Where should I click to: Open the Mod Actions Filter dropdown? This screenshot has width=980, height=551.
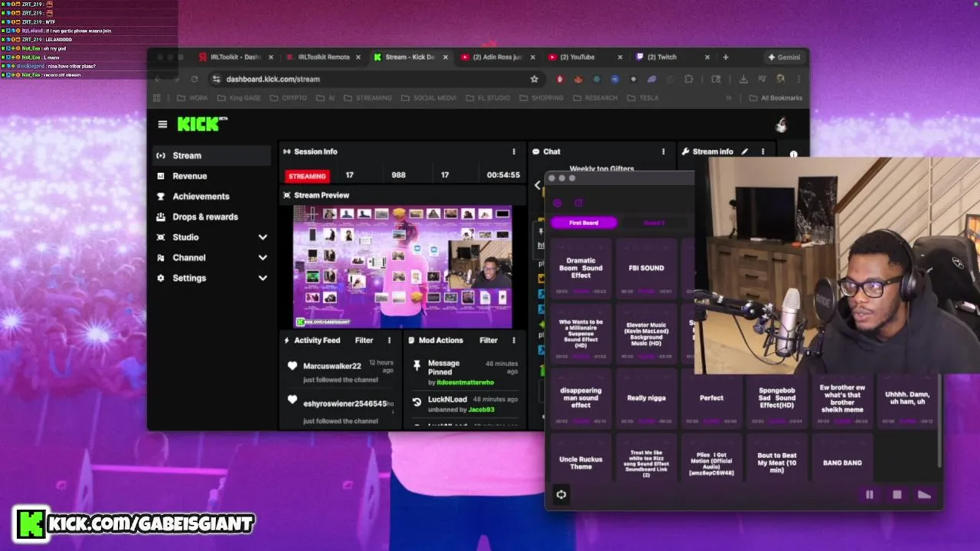(488, 341)
